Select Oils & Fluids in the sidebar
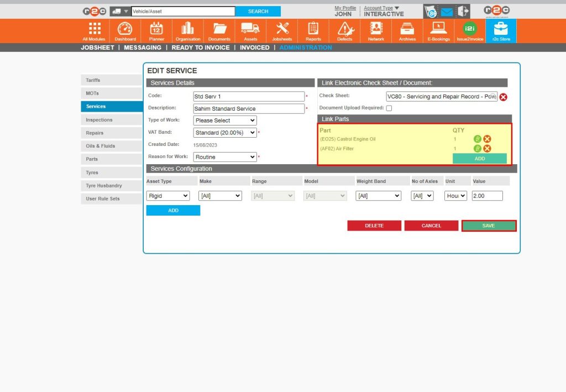 [112, 146]
